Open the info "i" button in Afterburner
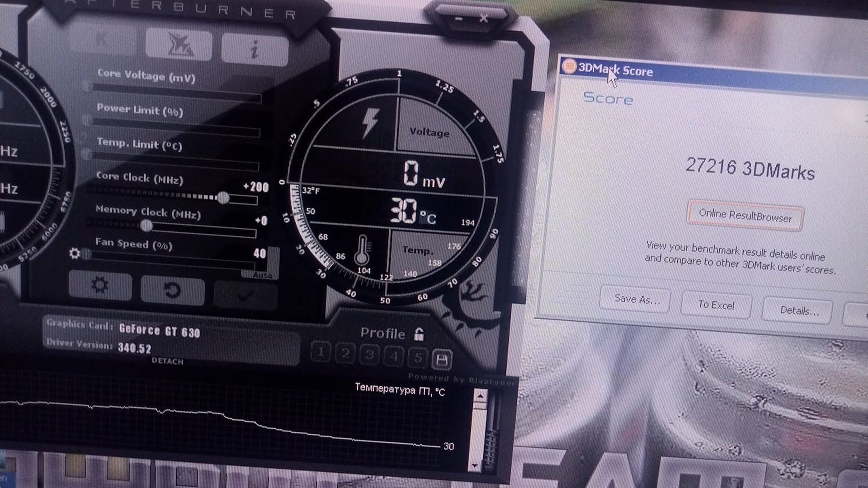This screenshot has height=488, width=868. [x=255, y=49]
